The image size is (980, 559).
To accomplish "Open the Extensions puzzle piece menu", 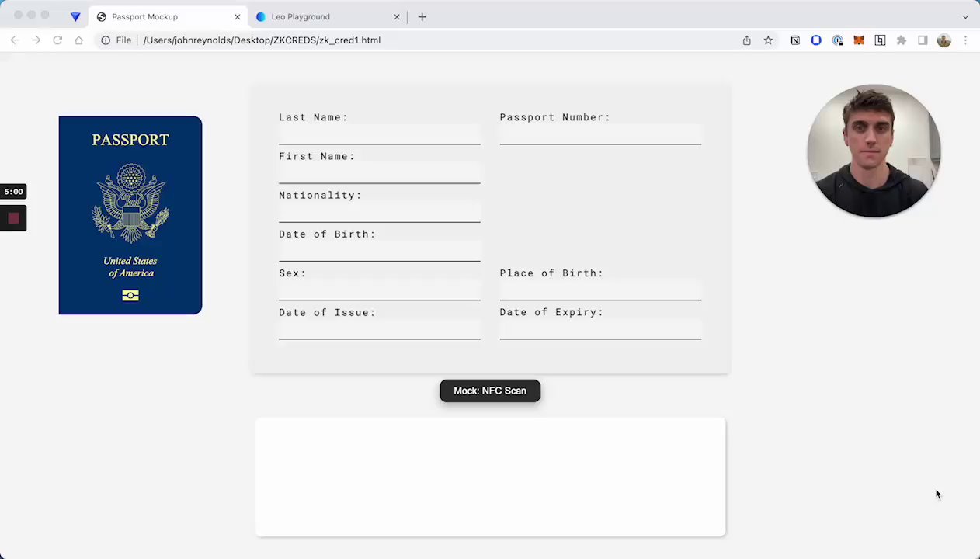I will point(902,40).
